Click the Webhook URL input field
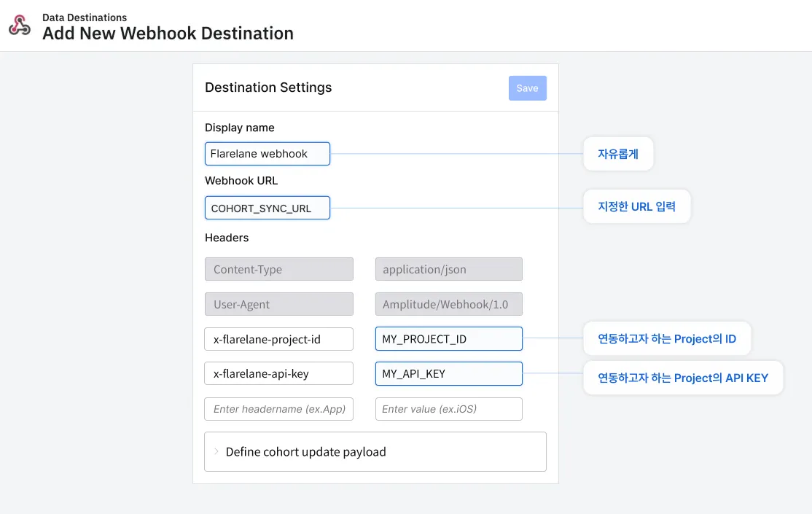 (x=268, y=208)
